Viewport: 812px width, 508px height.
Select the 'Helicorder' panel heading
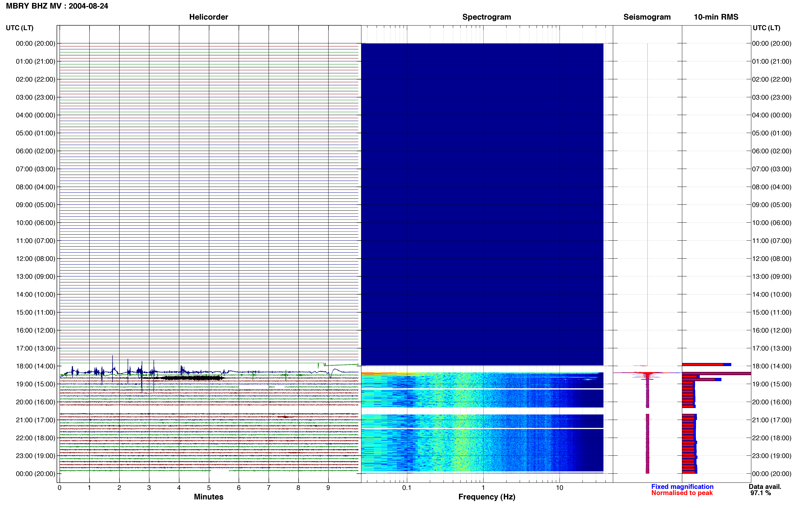click(x=209, y=17)
